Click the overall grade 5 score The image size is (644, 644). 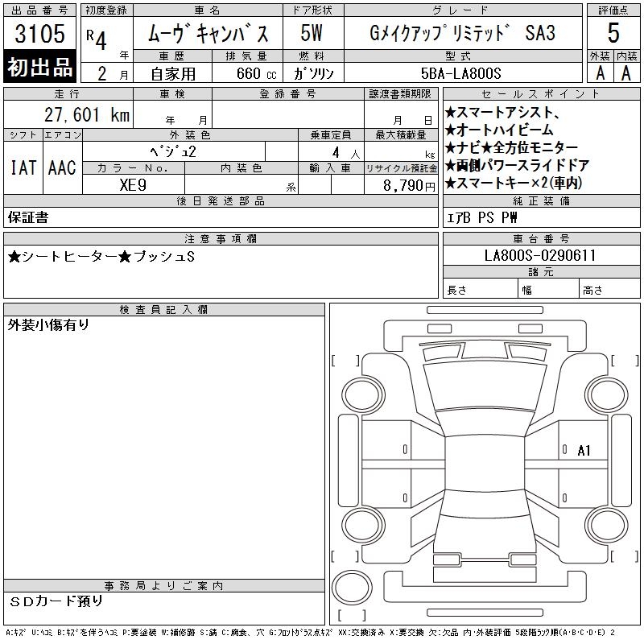pos(613,33)
